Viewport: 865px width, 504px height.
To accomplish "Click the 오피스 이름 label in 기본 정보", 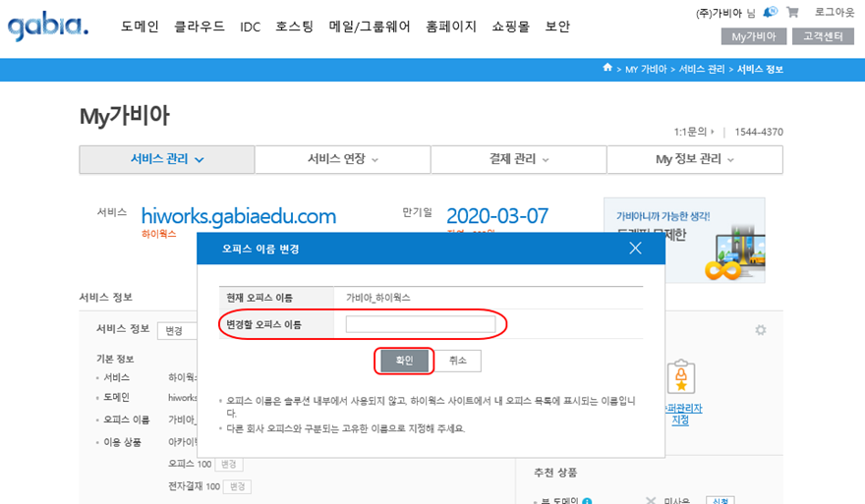I will click(127, 420).
